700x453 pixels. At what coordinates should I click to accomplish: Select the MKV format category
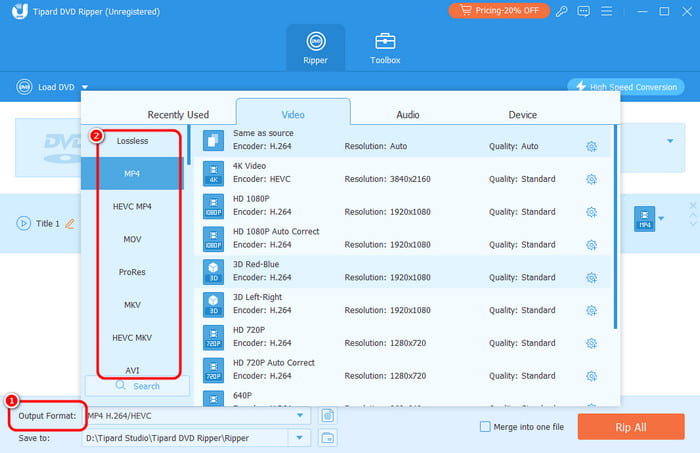(132, 305)
